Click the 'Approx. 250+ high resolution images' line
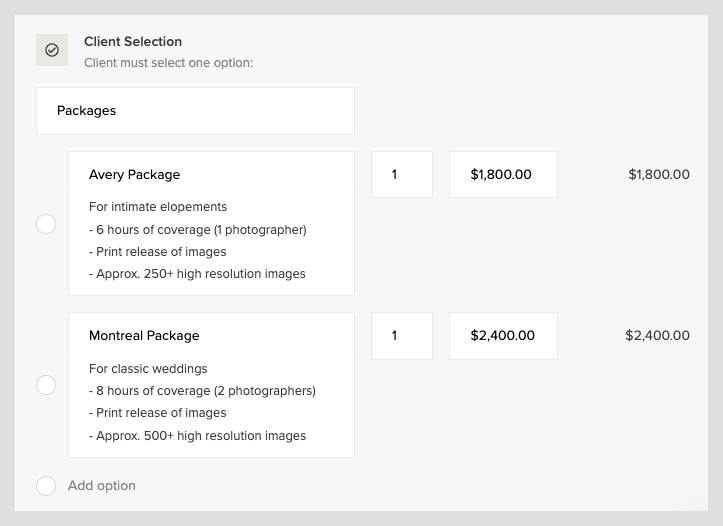Viewport: 723px width, 526px height. coord(197,274)
